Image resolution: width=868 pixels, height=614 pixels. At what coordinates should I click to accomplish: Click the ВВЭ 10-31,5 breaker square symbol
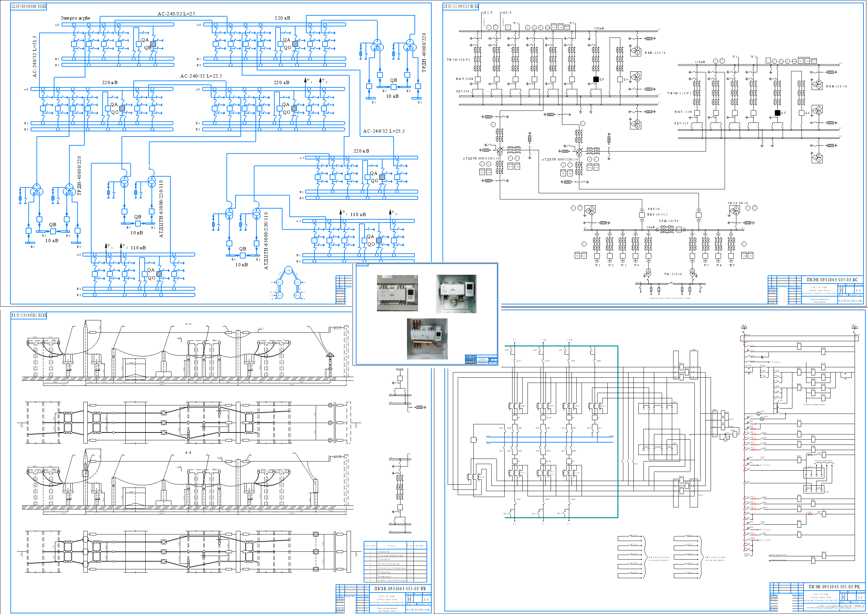(642, 215)
